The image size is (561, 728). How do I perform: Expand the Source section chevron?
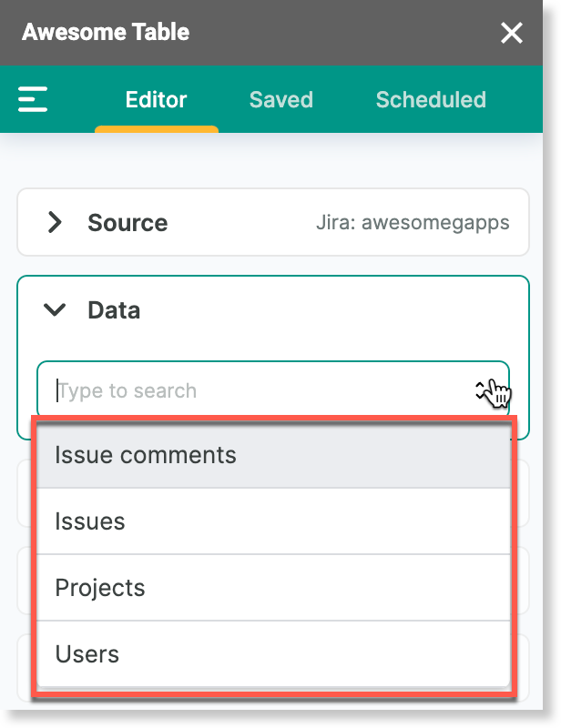pyautogui.click(x=55, y=222)
